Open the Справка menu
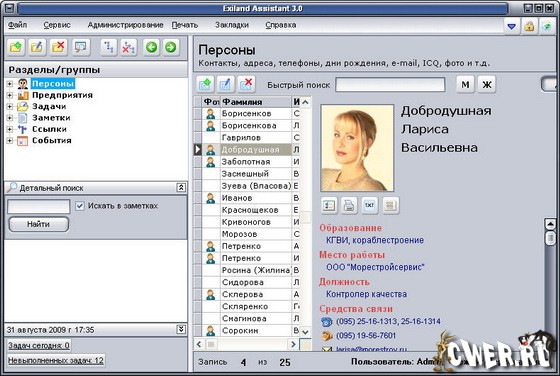 (x=281, y=25)
